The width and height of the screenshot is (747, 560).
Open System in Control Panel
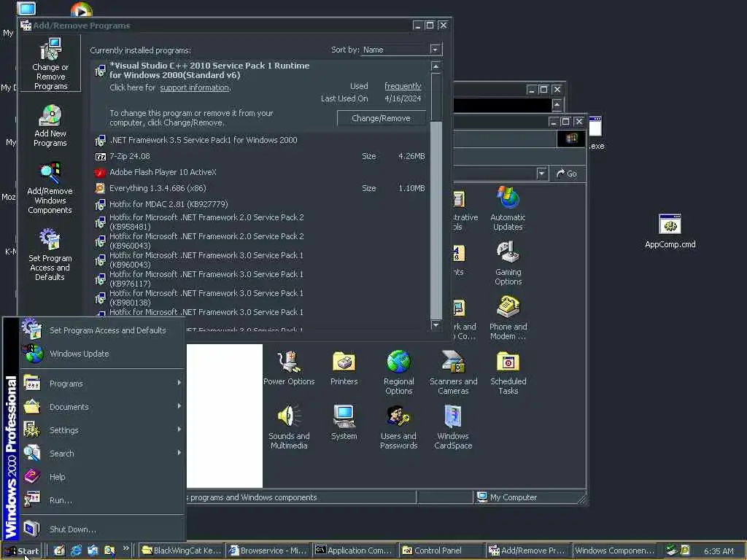[344, 422]
